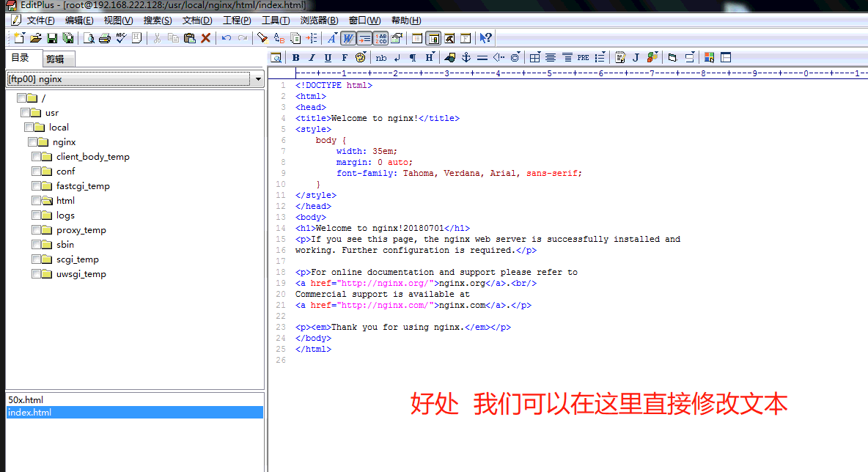Open the List tag dropdown

point(600,58)
